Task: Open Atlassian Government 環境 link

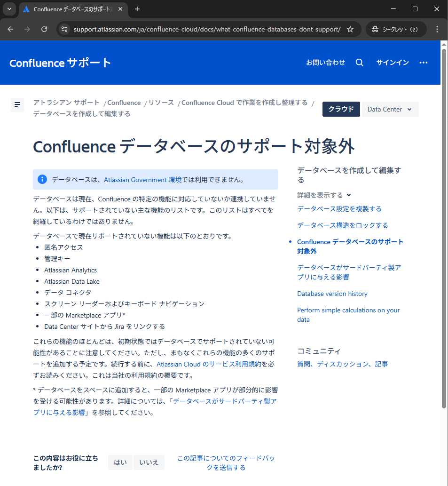Action: tap(143, 180)
